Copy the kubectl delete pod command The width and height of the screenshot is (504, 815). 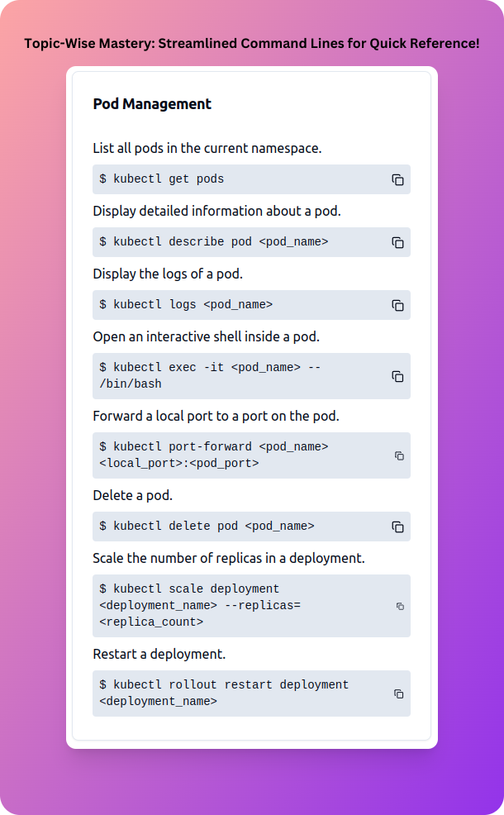pos(397,527)
